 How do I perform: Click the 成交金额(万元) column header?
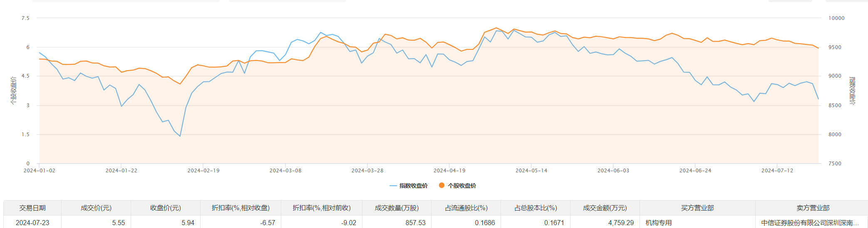605,208
